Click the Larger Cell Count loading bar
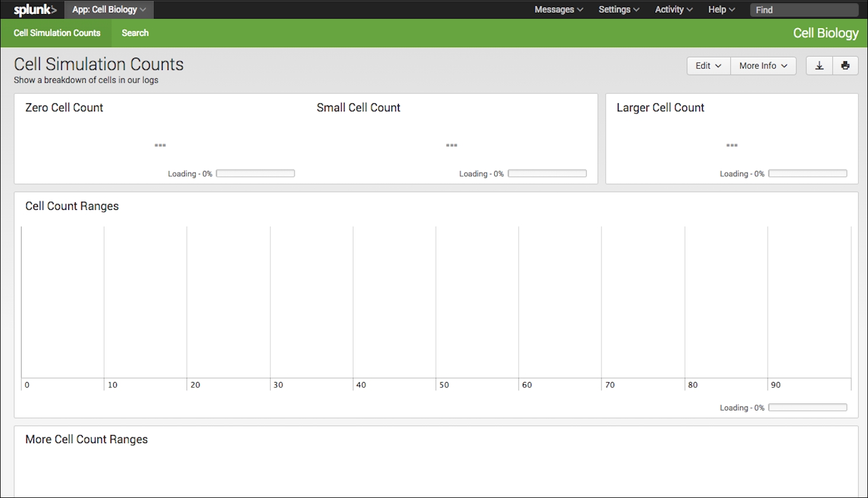Viewport: 868px width, 498px height. pyautogui.click(x=807, y=174)
